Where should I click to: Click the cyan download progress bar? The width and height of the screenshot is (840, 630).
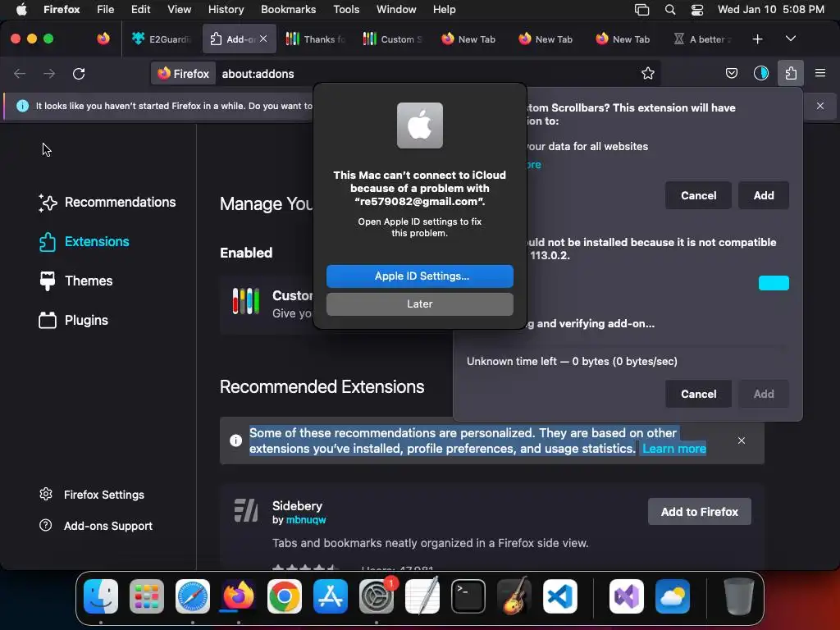[774, 283]
